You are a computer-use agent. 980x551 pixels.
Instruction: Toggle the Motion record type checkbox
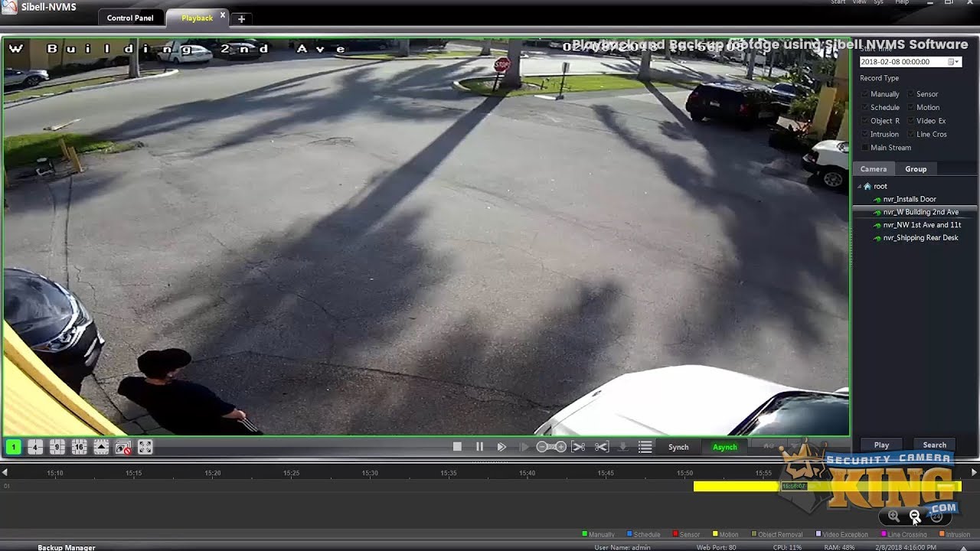911,107
